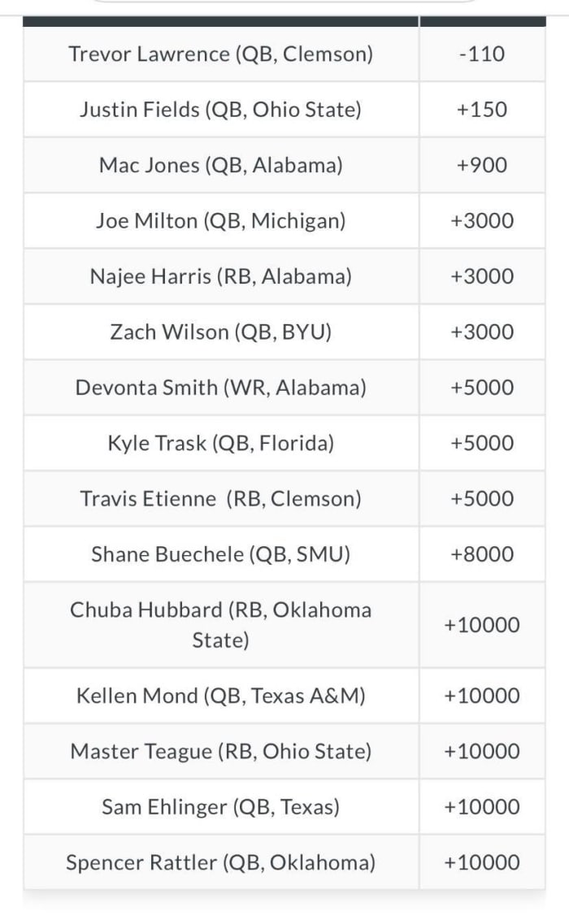
Task: Click Travis Etienne (RB, Clemson) name
Action: click(x=221, y=499)
